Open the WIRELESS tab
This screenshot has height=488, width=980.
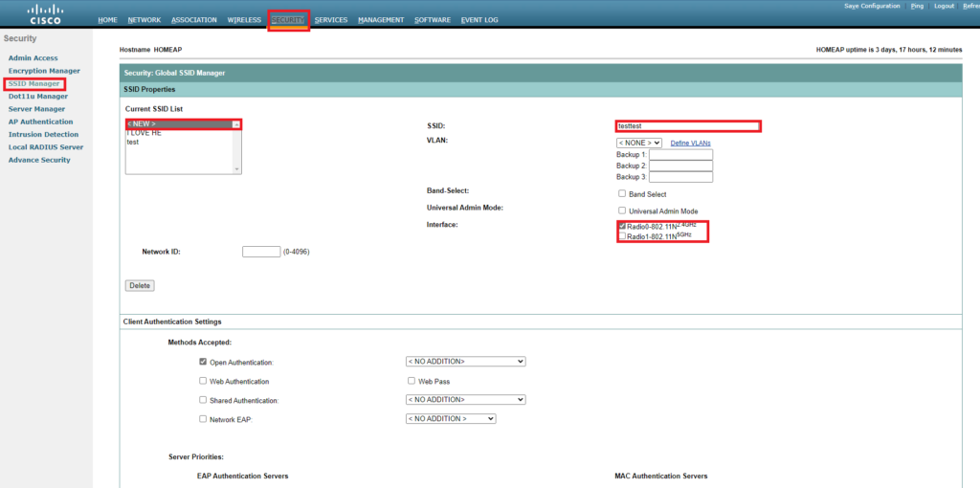[x=244, y=20]
